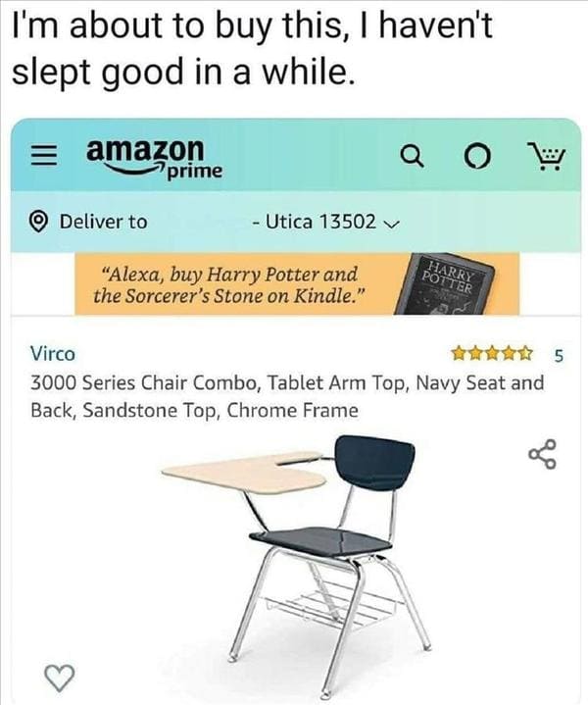Click the "haven't slept good" caption text
588x705 pixels.
(x=252, y=49)
